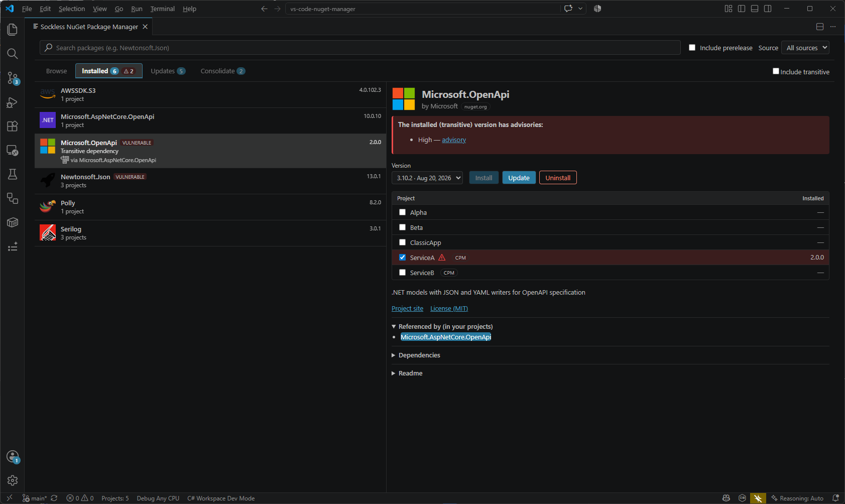The height and width of the screenshot is (504, 845).
Task: Click the ServiceA vulnerability warning triangle
Action: tap(442, 258)
